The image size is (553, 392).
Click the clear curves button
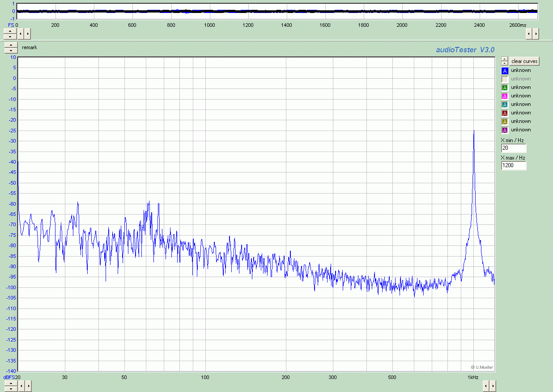(524, 61)
